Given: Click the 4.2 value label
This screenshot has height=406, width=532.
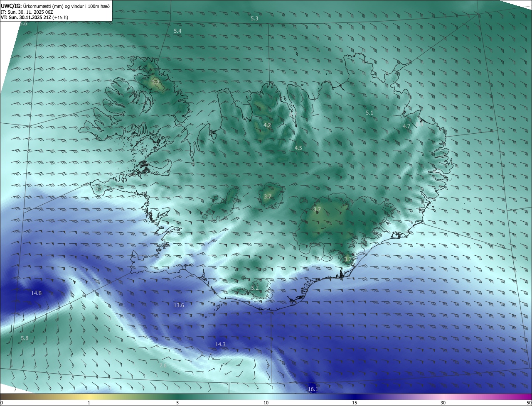Looking at the screenshot, I should [x=267, y=125].
